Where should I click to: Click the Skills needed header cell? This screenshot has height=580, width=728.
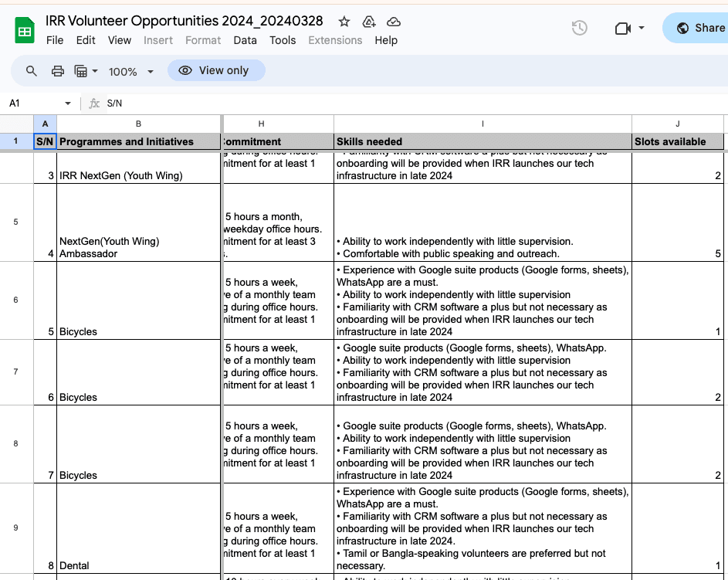(x=483, y=141)
